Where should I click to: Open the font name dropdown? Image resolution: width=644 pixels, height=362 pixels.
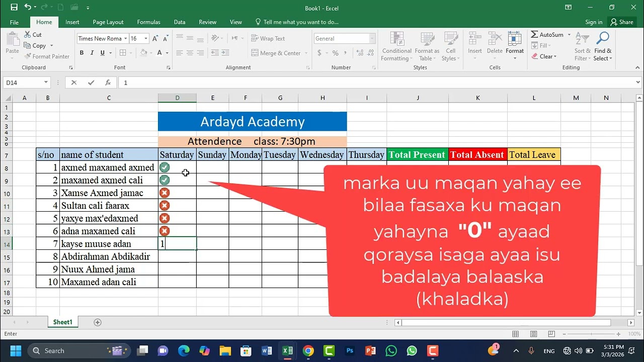pyautogui.click(x=125, y=38)
